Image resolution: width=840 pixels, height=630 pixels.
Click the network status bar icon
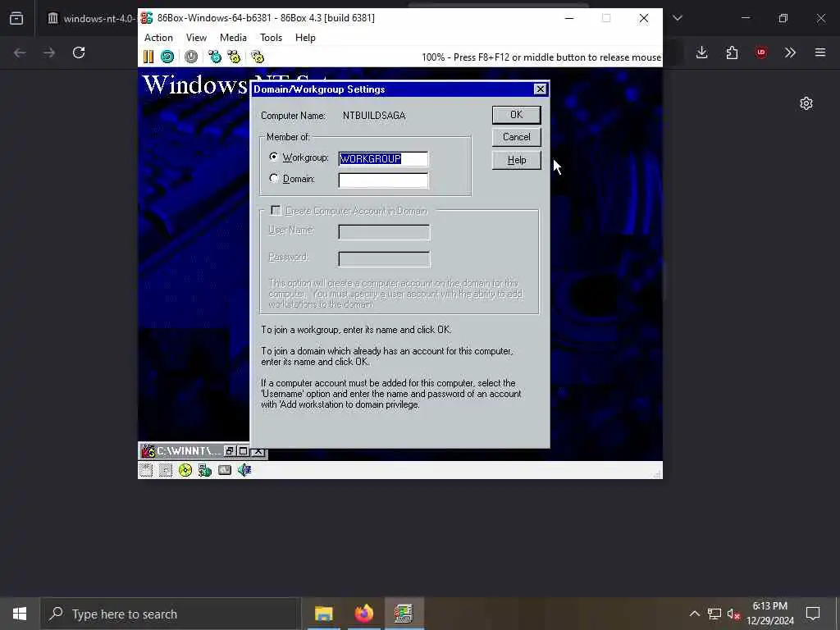coord(204,470)
